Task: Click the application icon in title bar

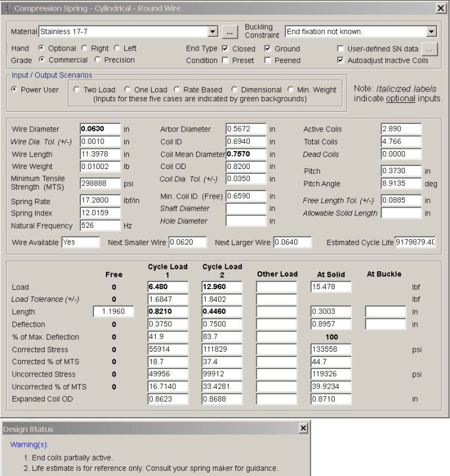Action: [x=8, y=8]
